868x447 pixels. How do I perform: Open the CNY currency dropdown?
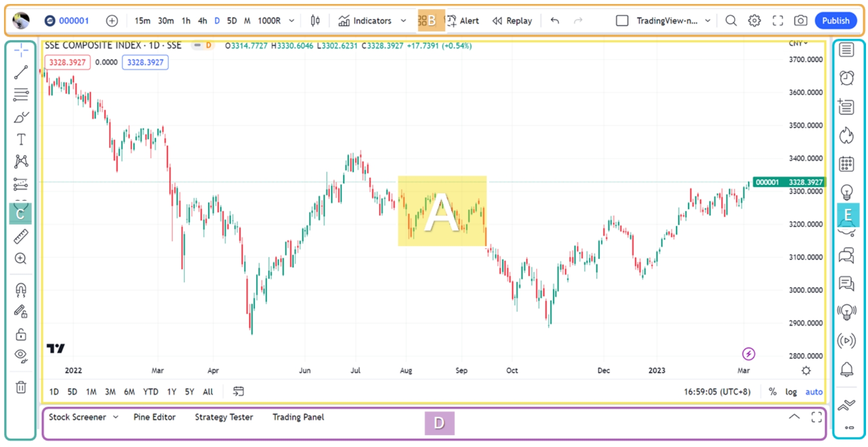click(798, 43)
